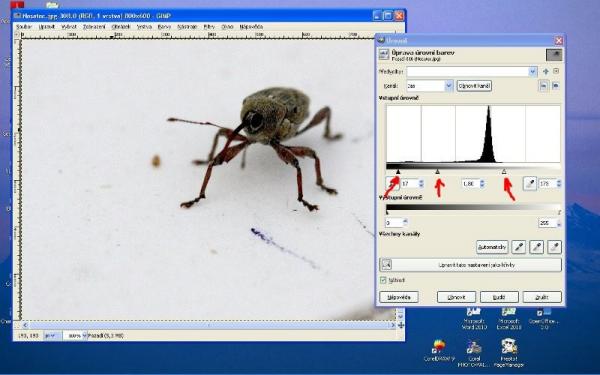
Task: Click black point eyedropper next to Automaticky
Action: pyautogui.click(x=518, y=247)
